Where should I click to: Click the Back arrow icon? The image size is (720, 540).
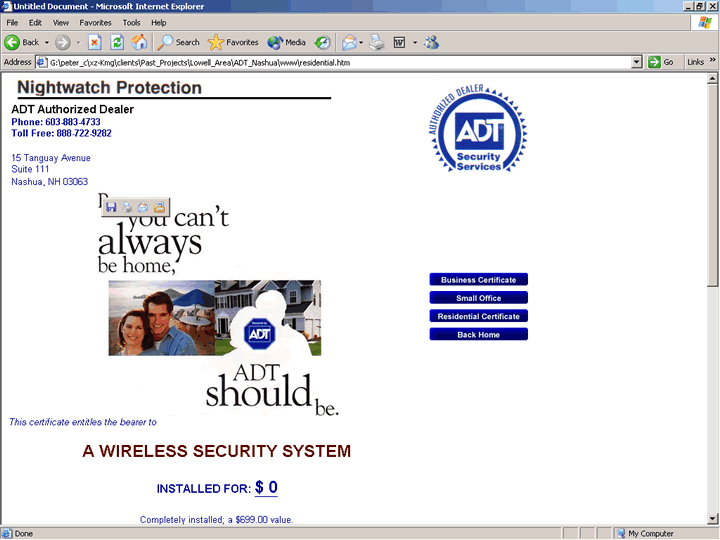pyautogui.click(x=12, y=42)
